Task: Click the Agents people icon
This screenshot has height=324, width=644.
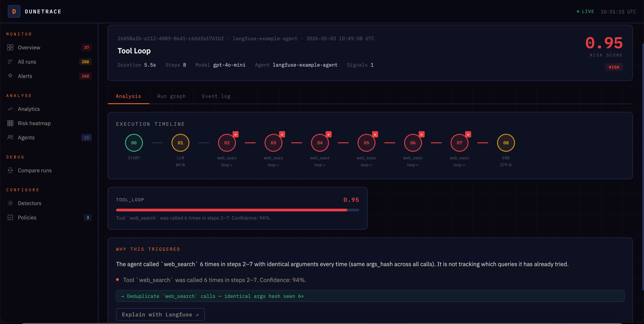Action: point(10,137)
